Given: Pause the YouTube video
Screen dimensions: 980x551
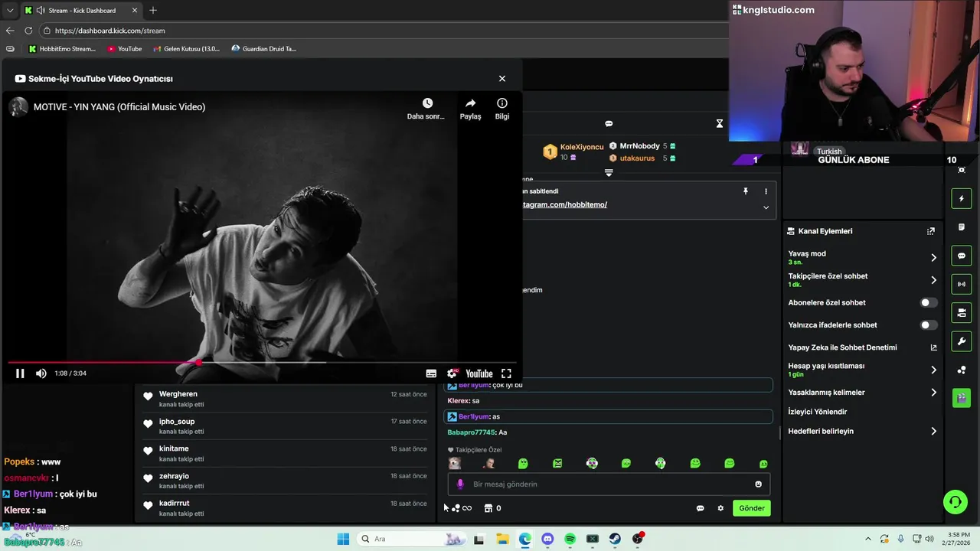Looking at the screenshot, I should (x=20, y=373).
